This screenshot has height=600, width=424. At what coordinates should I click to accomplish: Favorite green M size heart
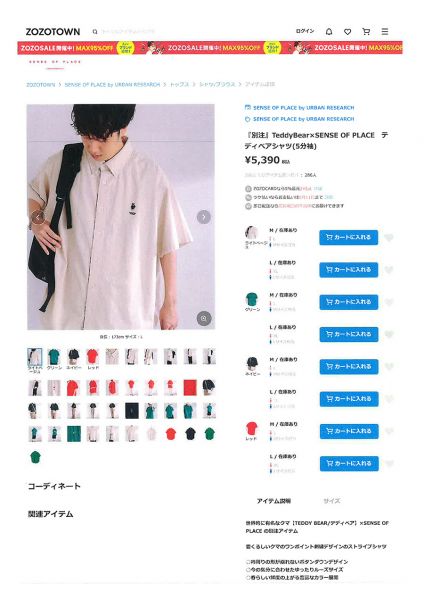click(x=389, y=302)
